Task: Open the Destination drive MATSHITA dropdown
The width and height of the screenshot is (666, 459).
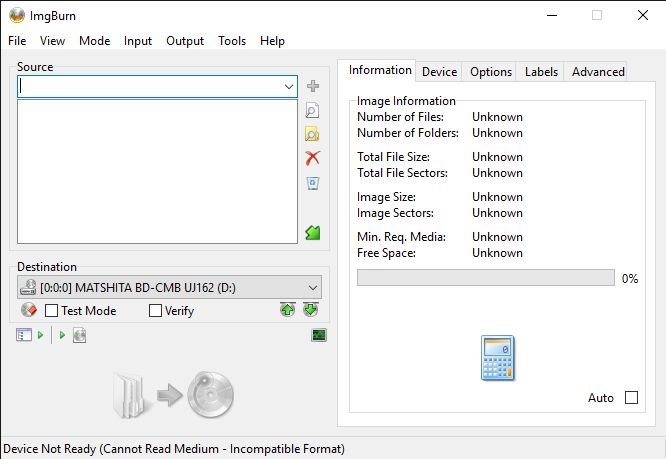Action: 169,287
